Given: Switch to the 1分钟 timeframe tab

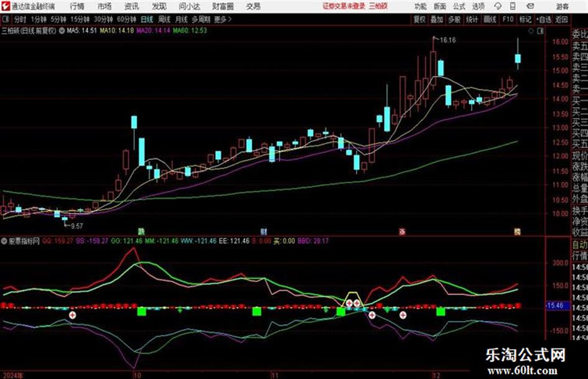Looking at the screenshot, I should pos(39,19).
